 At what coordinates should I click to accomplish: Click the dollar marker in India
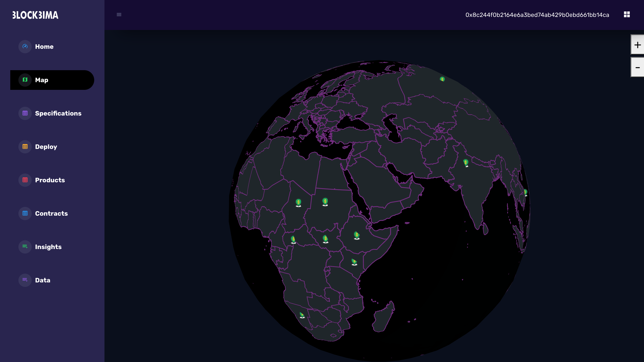(465, 163)
